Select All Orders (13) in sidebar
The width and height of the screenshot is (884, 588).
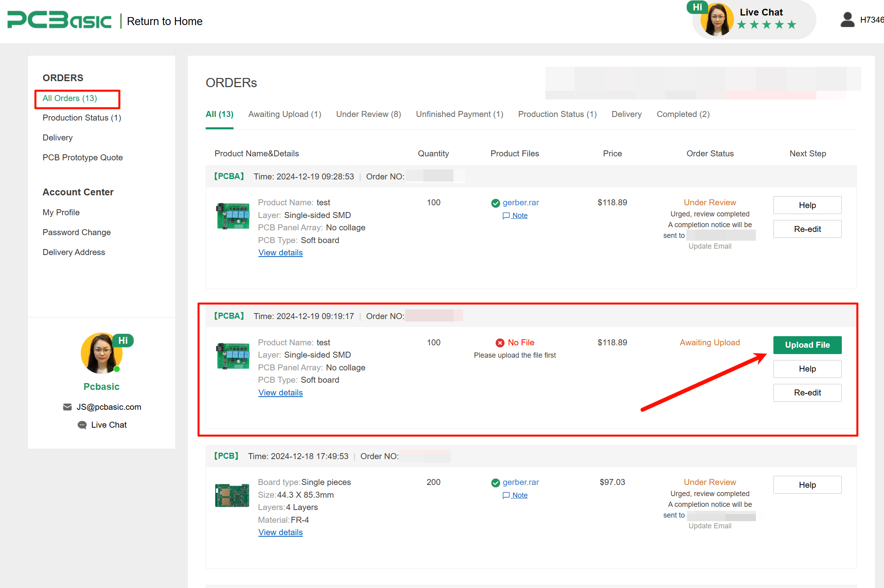[70, 98]
